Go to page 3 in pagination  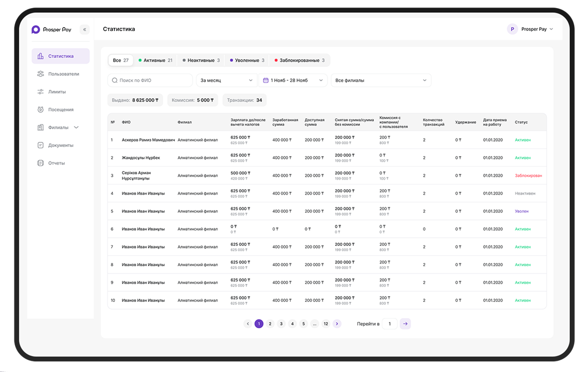[281, 323]
